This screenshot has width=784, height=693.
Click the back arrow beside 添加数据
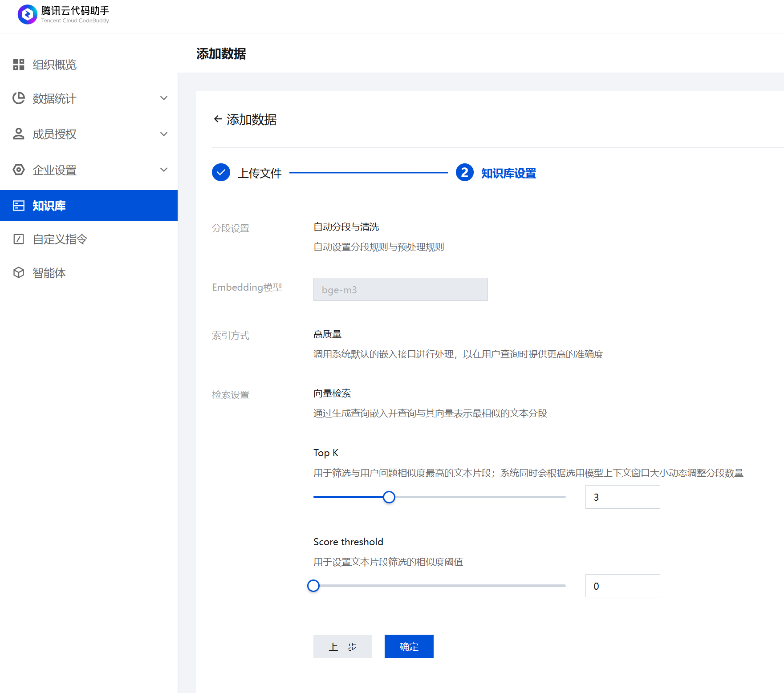218,119
